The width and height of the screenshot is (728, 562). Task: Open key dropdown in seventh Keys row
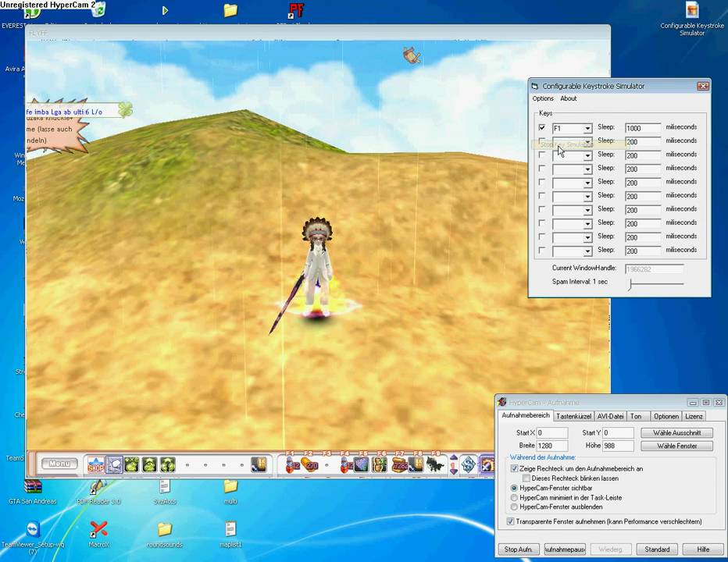click(x=587, y=210)
